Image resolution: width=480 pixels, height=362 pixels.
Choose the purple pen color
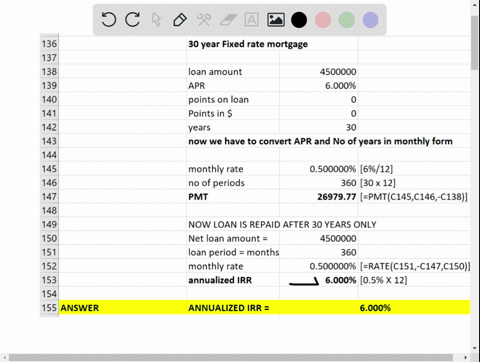(x=370, y=20)
